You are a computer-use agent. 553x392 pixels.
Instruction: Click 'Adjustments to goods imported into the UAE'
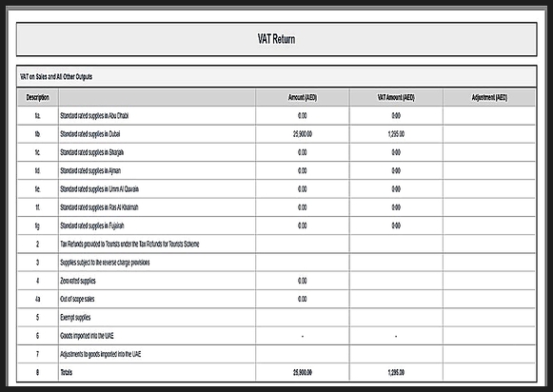[x=101, y=354]
